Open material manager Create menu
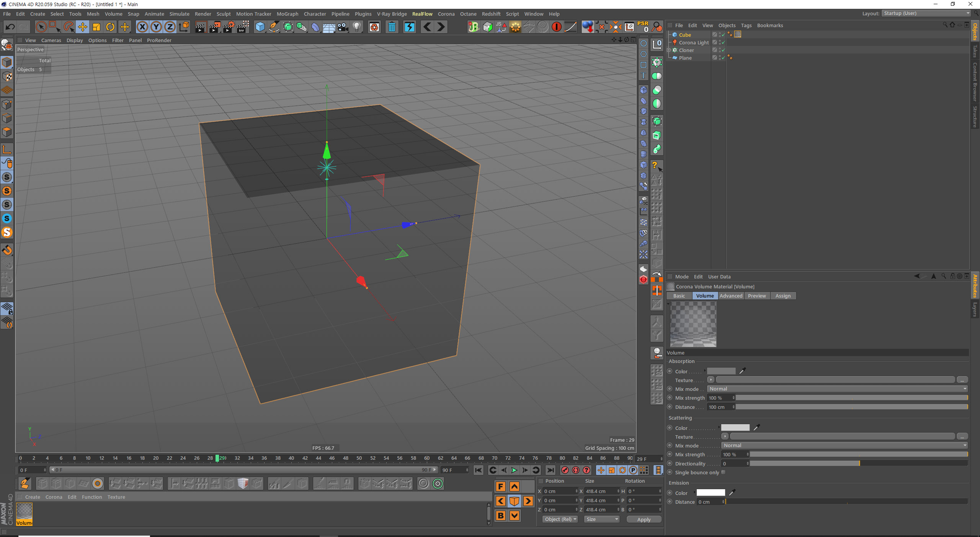The width and height of the screenshot is (980, 537). click(x=33, y=497)
